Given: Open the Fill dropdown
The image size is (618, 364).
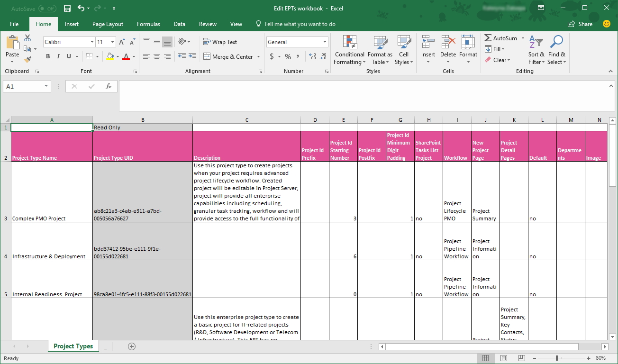Looking at the screenshot, I should [x=495, y=49].
